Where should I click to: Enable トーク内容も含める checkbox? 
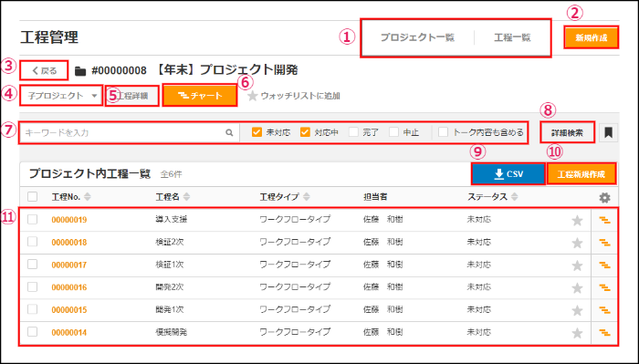click(443, 132)
